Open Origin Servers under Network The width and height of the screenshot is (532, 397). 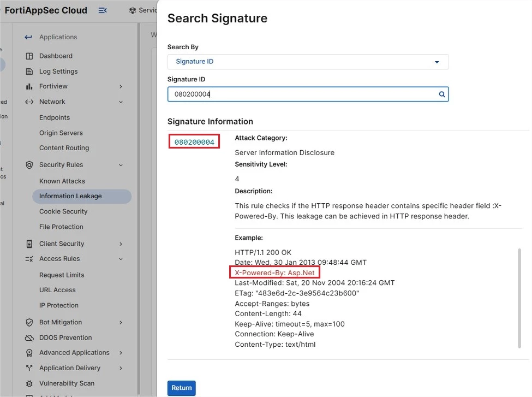61,133
